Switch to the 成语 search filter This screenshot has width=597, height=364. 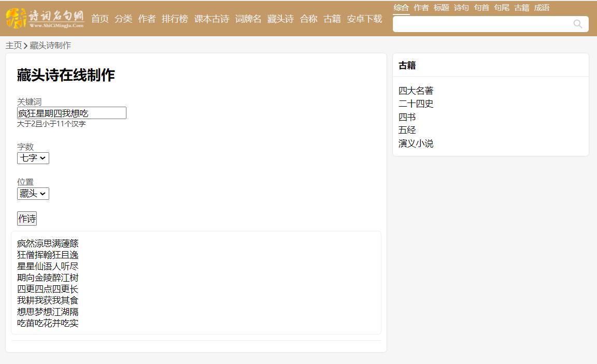(542, 8)
